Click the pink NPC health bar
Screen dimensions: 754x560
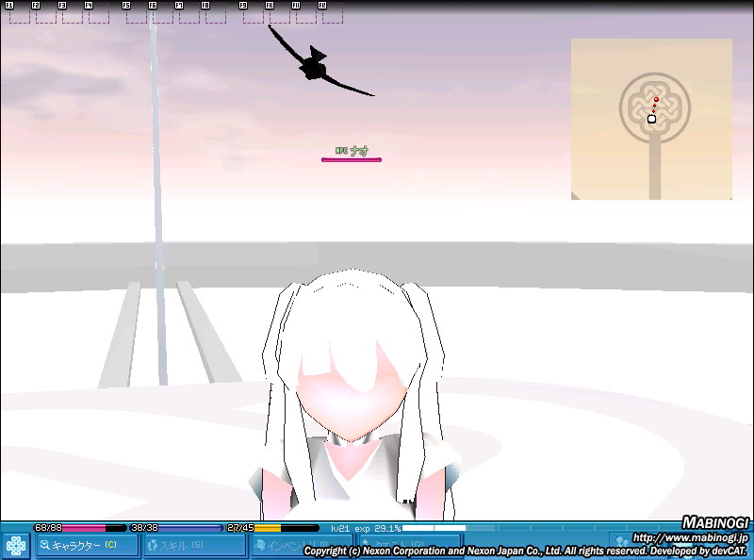pos(352,159)
